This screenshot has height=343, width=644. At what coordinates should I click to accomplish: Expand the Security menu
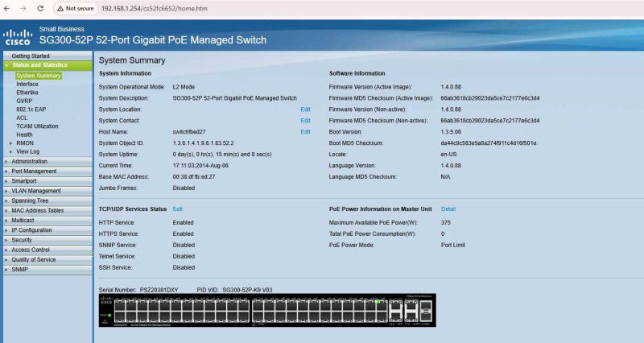[47, 240]
